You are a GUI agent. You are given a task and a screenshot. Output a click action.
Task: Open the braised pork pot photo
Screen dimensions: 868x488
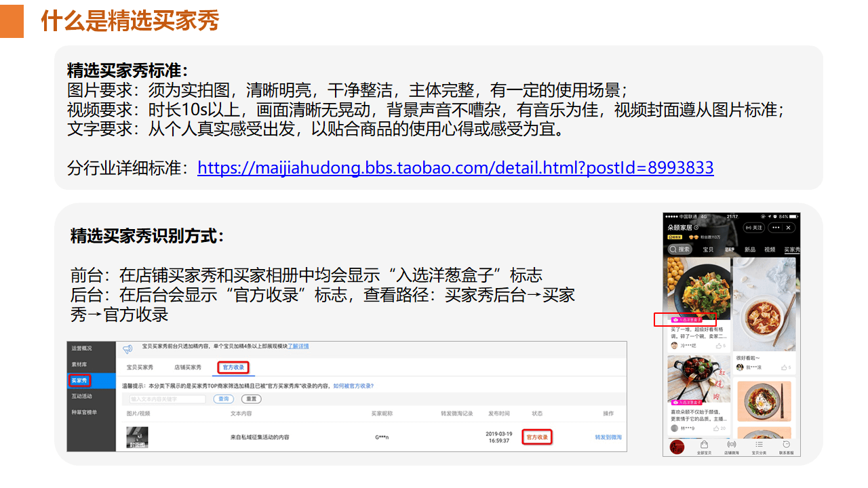pyautogui.click(x=698, y=379)
